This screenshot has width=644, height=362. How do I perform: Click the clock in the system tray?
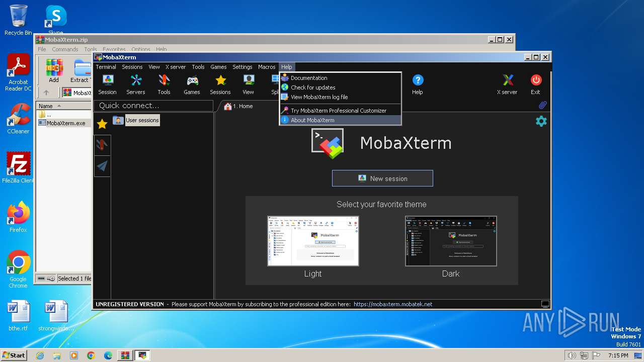coord(618,355)
